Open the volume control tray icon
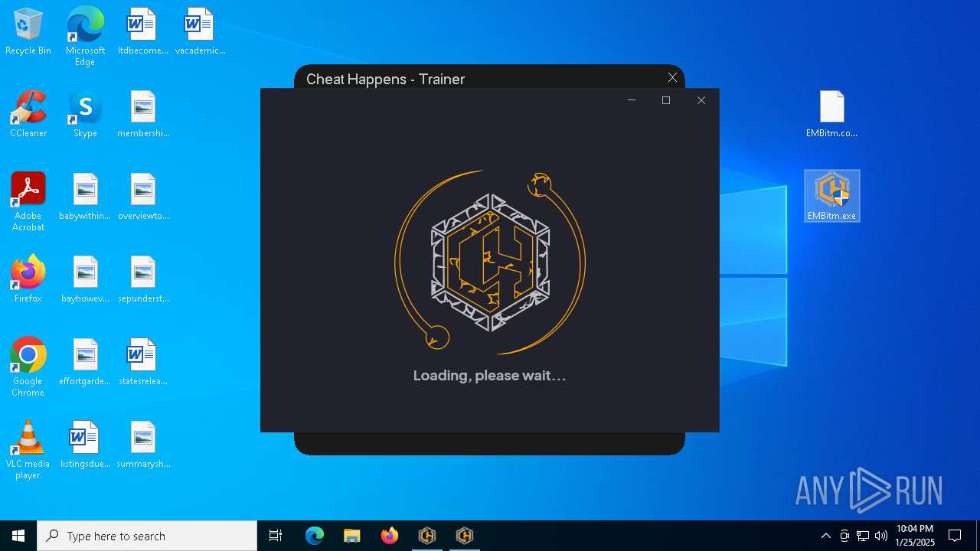 881,536
